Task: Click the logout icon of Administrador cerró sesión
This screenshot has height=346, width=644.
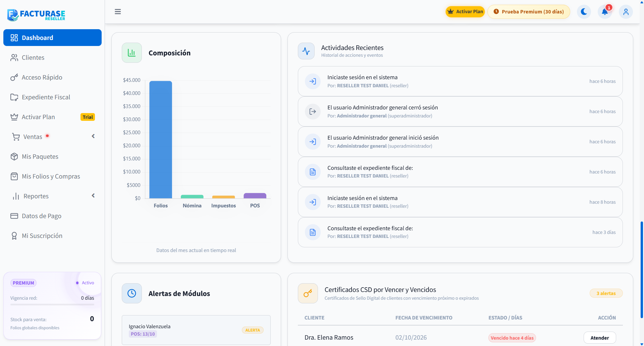Action: tap(313, 111)
